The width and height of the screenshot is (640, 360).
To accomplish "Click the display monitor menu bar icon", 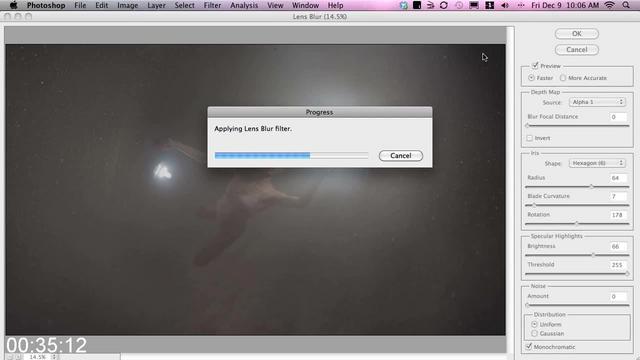I will pyautogui.click(x=474, y=5).
